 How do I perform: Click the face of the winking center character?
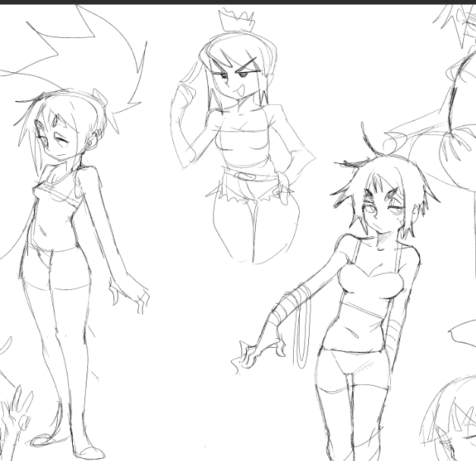coord(238,79)
